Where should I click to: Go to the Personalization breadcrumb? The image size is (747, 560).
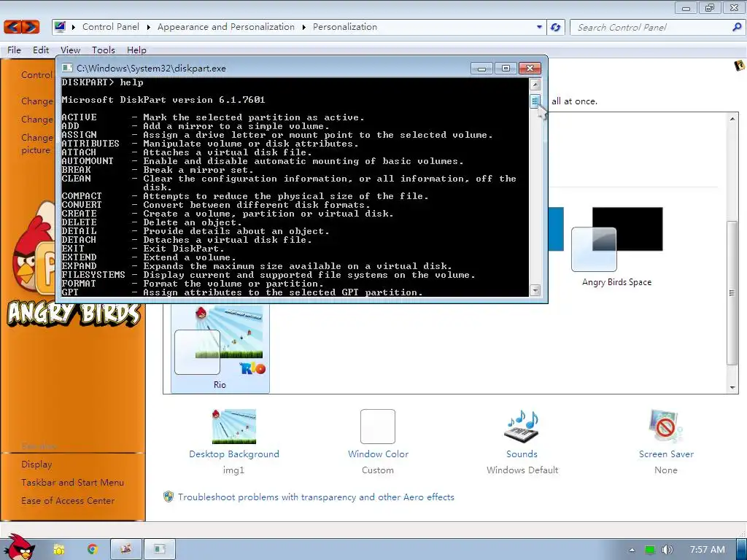pos(345,27)
